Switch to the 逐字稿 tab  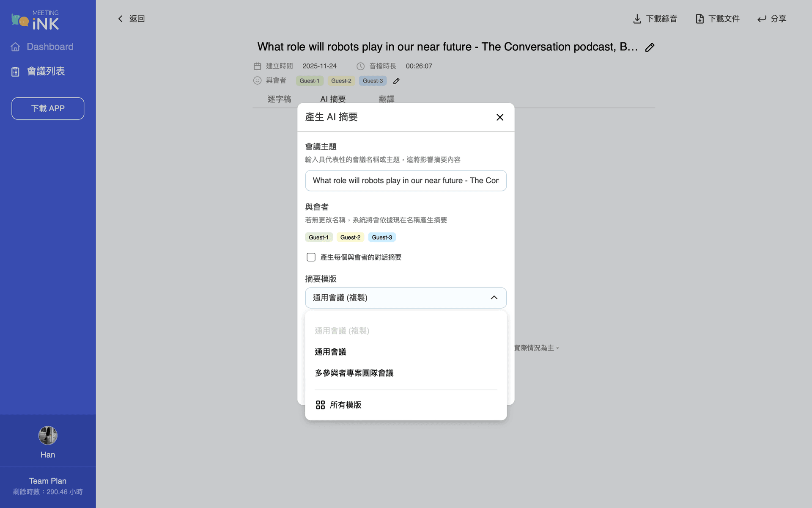[279, 99]
